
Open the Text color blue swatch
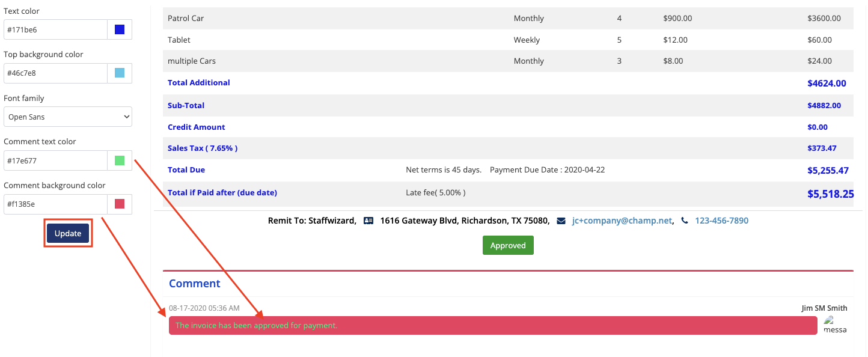(x=120, y=29)
